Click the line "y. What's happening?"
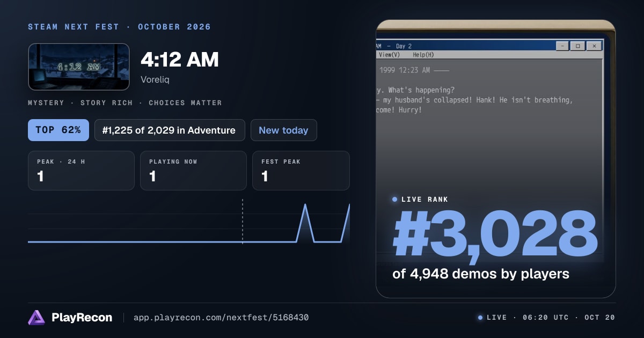 (416, 90)
